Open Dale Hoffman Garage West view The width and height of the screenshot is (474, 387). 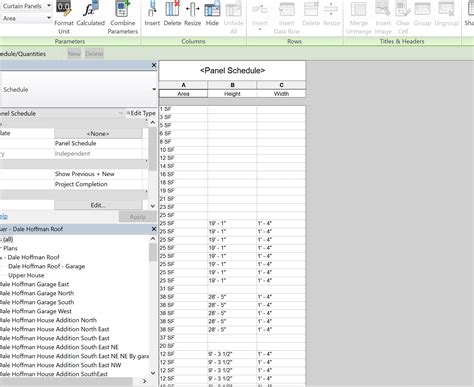(36, 311)
